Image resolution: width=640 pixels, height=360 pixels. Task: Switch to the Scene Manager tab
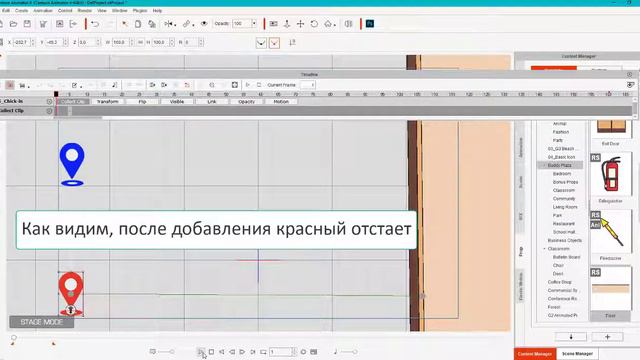577,353
